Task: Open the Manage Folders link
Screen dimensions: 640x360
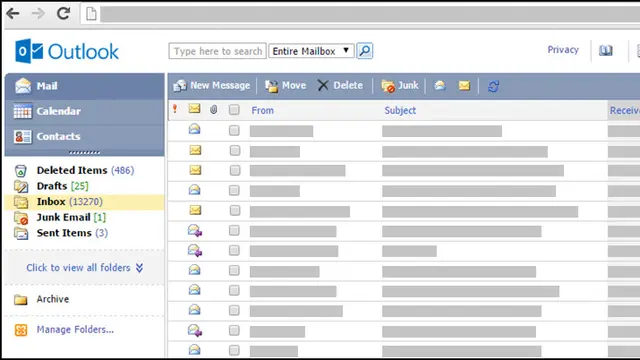Action: (x=75, y=330)
